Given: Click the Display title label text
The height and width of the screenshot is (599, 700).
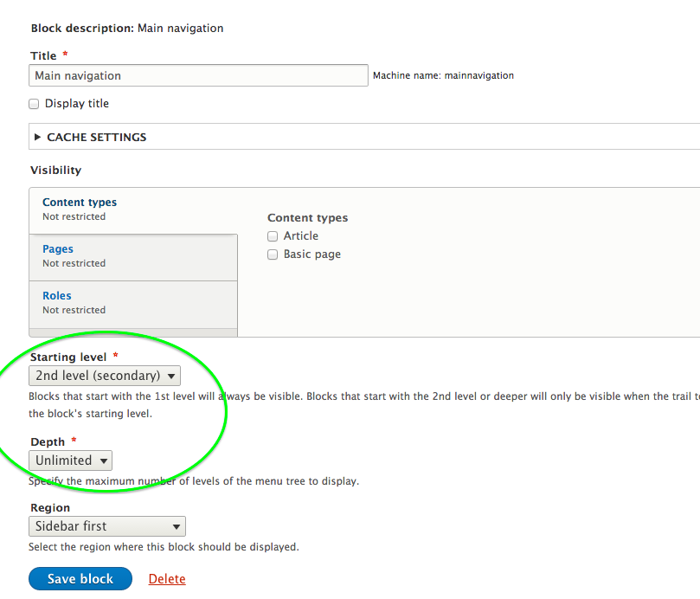Looking at the screenshot, I should tap(77, 104).
